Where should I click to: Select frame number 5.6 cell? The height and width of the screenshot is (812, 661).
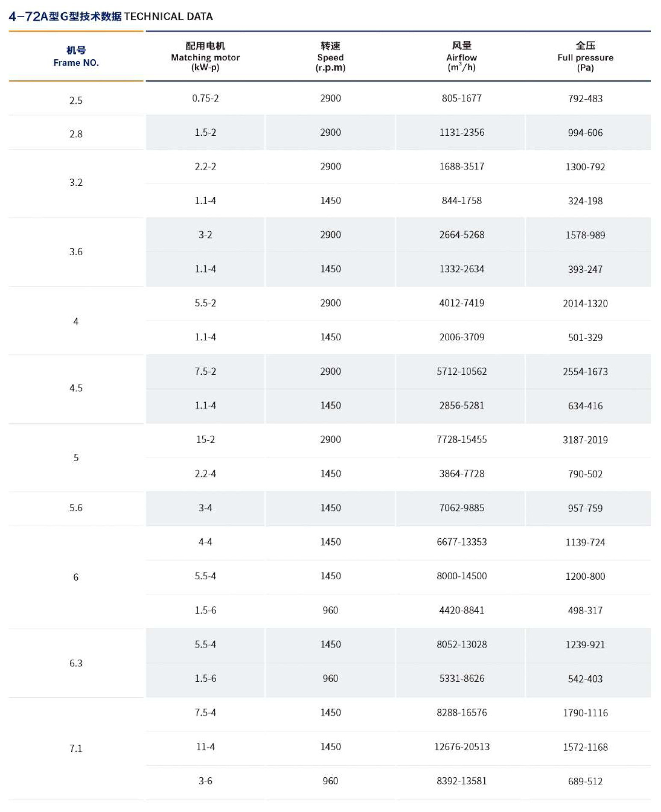pos(76,508)
